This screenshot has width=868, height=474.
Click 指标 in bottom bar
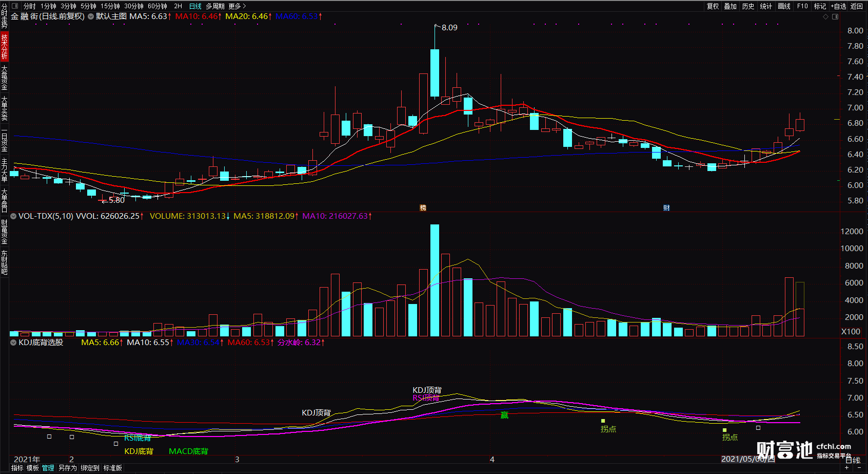[17, 468]
